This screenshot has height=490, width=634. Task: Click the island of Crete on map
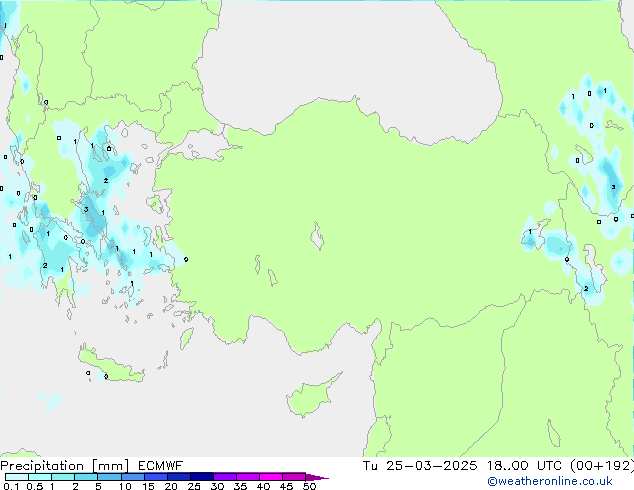pyautogui.click(x=109, y=365)
